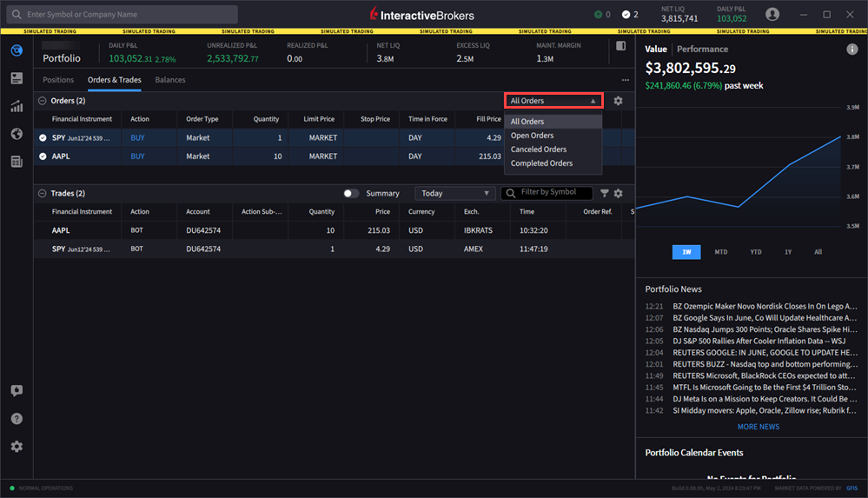Select the AAPL trade at 10:32:20
Viewport: 868px width, 498px height.
coord(335,230)
